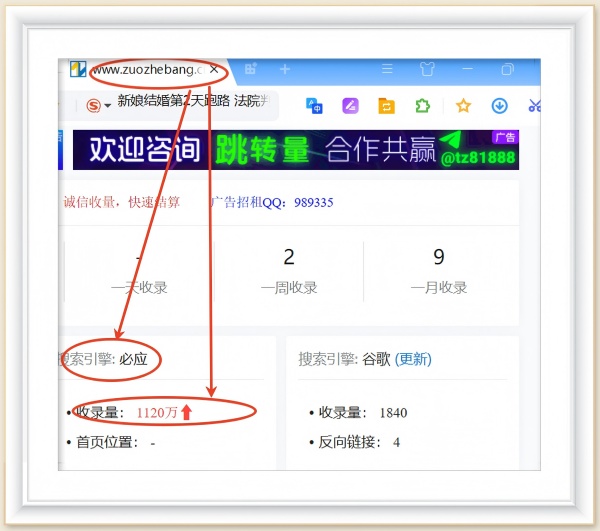Open the green puzzle extensions icon
Viewport: 600px width, 531px height.
coord(422,105)
